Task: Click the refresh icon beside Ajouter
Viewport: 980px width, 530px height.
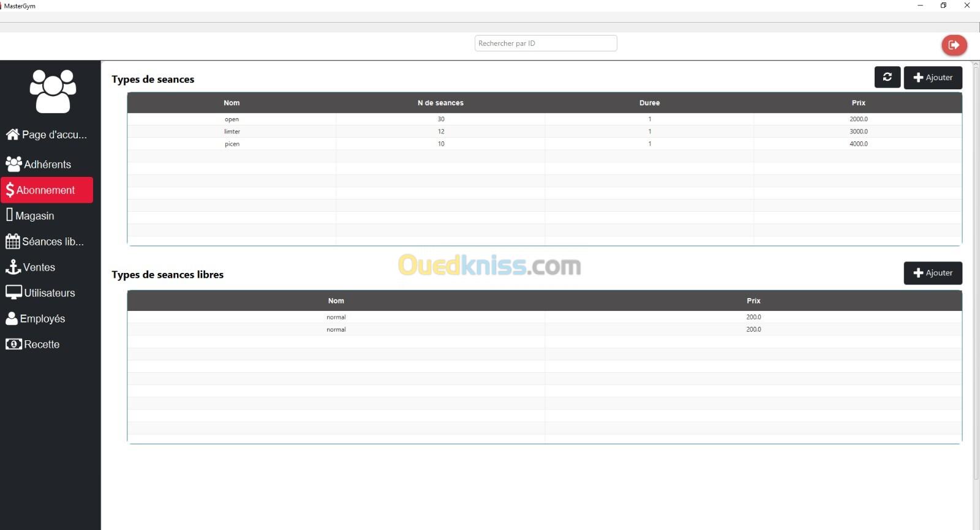Action: pos(887,77)
